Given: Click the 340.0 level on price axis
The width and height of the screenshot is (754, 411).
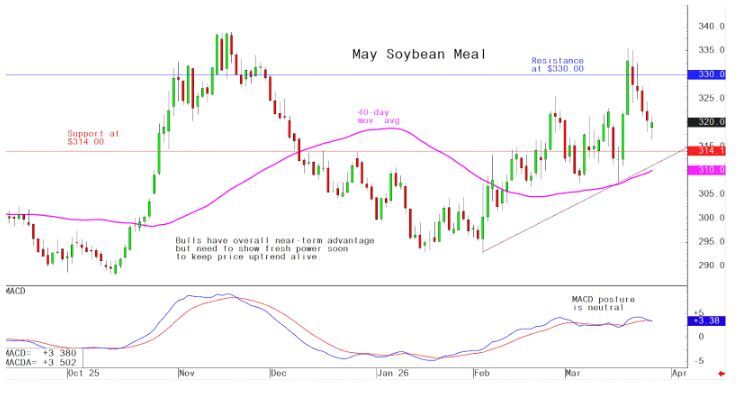Looking at the screenshot, I should 712,26.
